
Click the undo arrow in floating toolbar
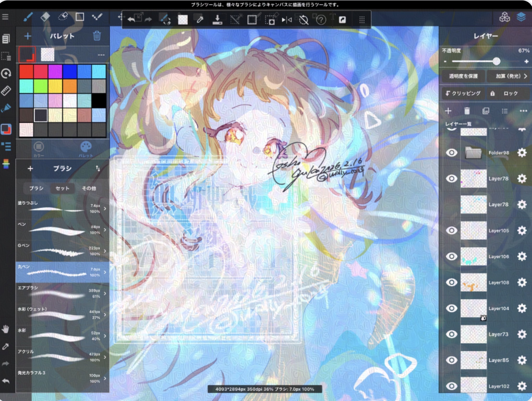(131, 20)
